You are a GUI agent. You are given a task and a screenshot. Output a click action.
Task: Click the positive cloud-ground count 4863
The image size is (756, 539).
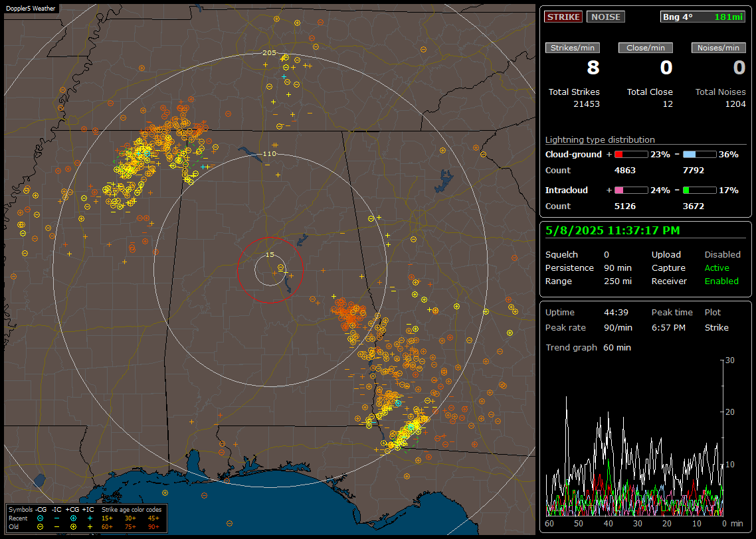tap(625, 171)
